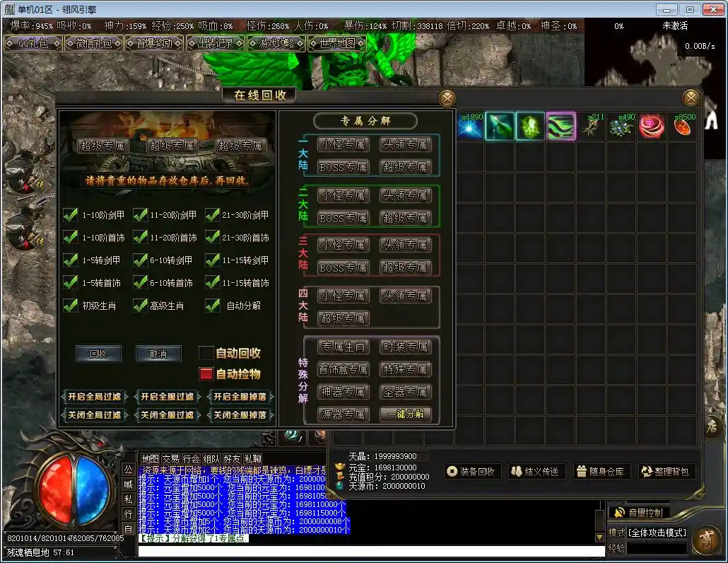Select the 私 private chat channel
The width and height of the screenshot is (728, 563).
pos(128,499)
